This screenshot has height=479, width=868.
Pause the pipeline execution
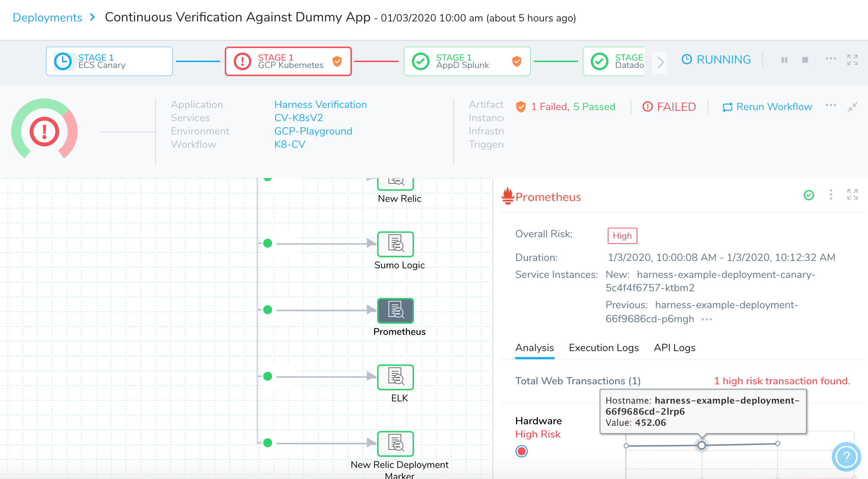(x=784, y=60)
